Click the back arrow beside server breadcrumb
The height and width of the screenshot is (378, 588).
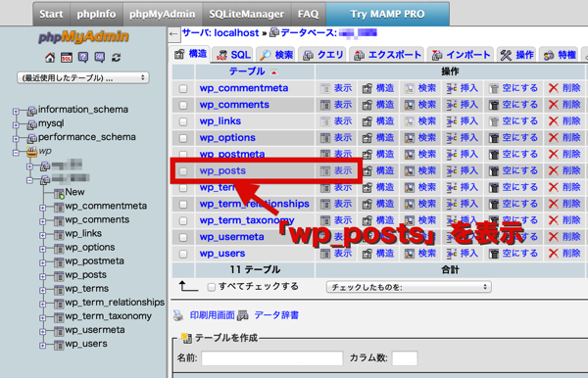pos(173,34)
